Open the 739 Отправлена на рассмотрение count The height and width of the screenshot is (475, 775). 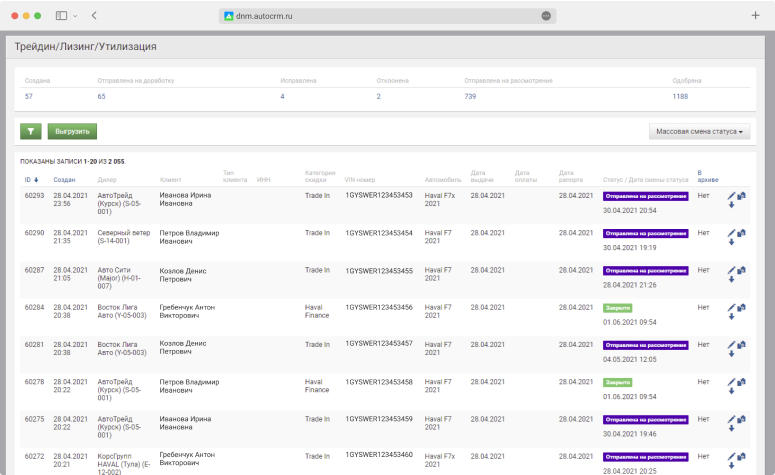point(470,96)
